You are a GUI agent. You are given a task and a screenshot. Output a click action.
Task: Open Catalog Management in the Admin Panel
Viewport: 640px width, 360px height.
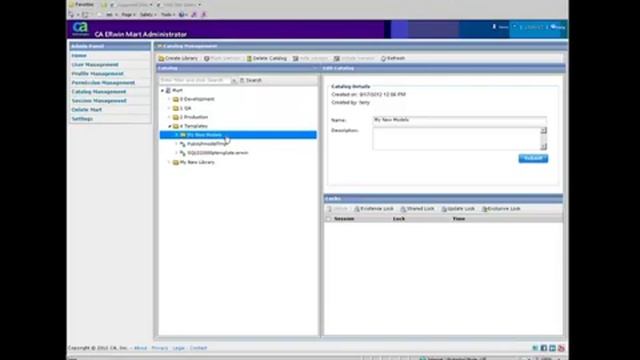point(99,91)
